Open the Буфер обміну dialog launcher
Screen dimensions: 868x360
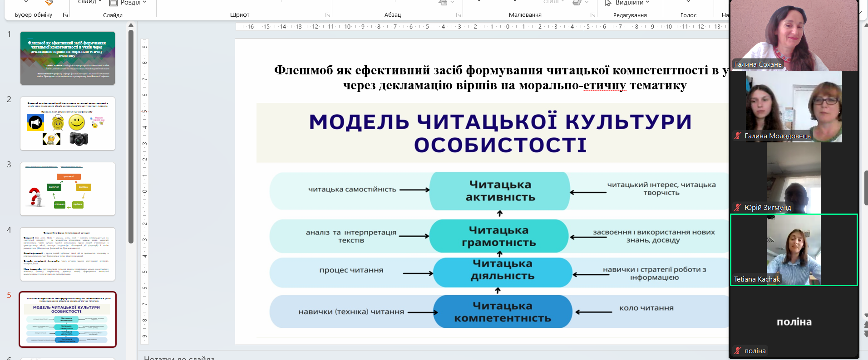coord(65,15)
